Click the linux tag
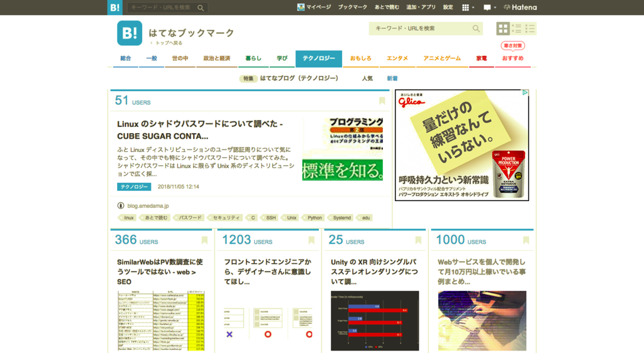The image size is (644, 353). pos(128,218)
